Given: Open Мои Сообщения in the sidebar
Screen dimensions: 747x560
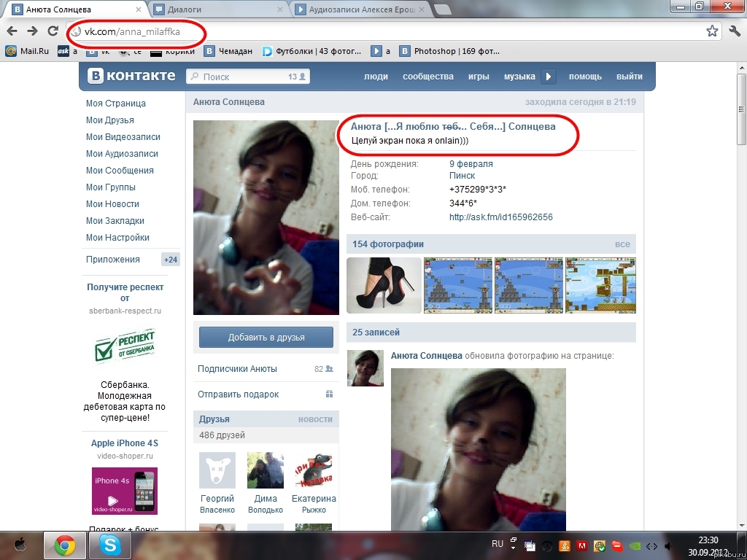Looking at the screenshot, I should click(120, 171).
